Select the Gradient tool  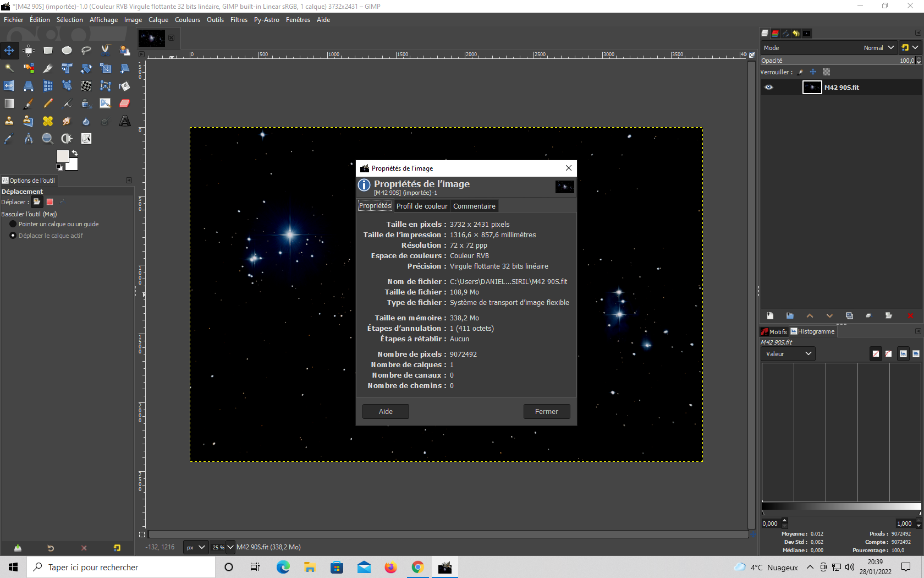coord(9,103)
